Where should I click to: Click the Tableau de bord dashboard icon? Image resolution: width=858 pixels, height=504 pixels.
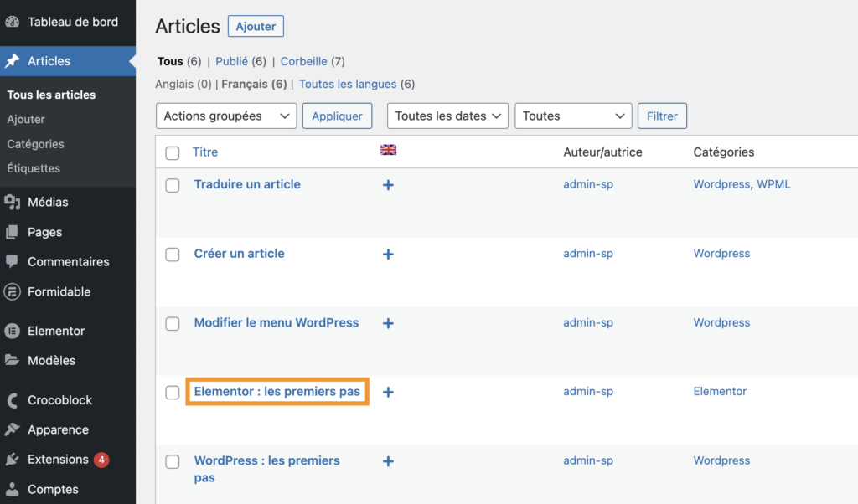[13, 22]
